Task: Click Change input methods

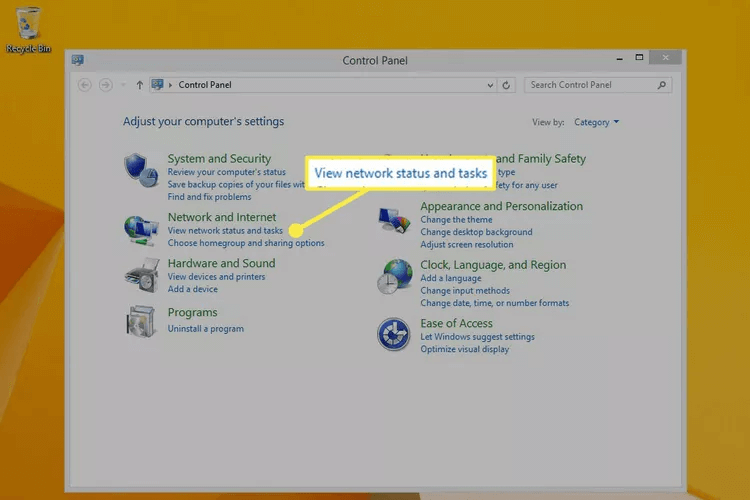Action: point(465,290)
